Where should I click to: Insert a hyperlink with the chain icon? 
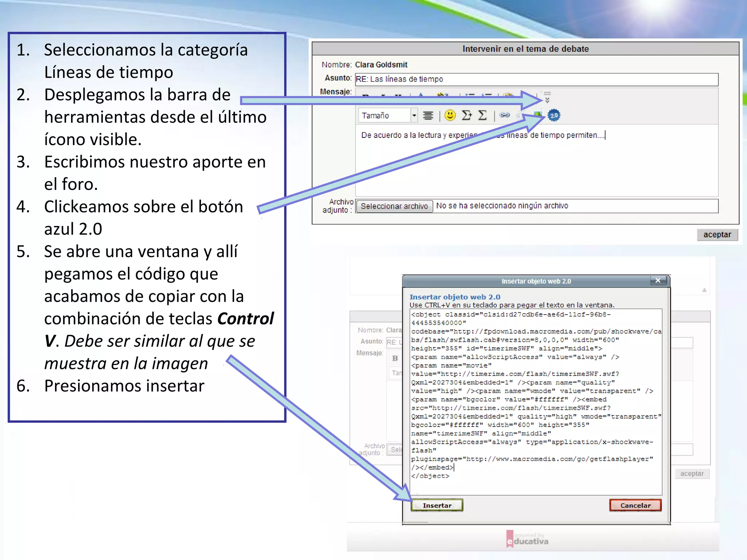[x=504, y=115]
